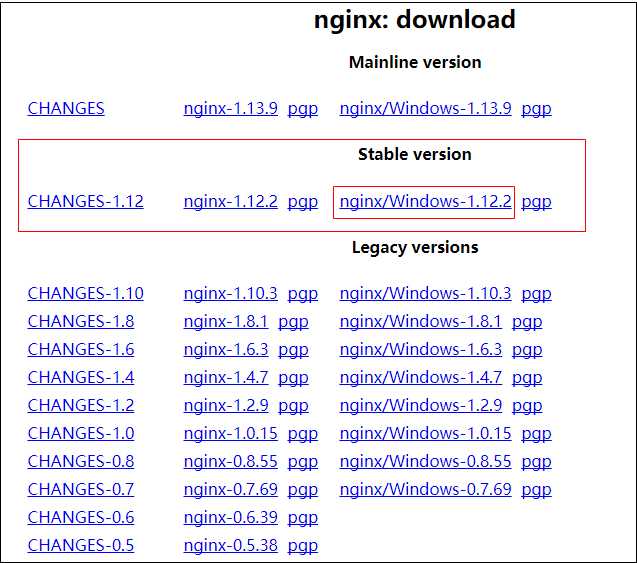This screenshot has height=563, width=637.
Task: Open pgp signature for nginx-1.12.2
Action: [x=303, y=202]
